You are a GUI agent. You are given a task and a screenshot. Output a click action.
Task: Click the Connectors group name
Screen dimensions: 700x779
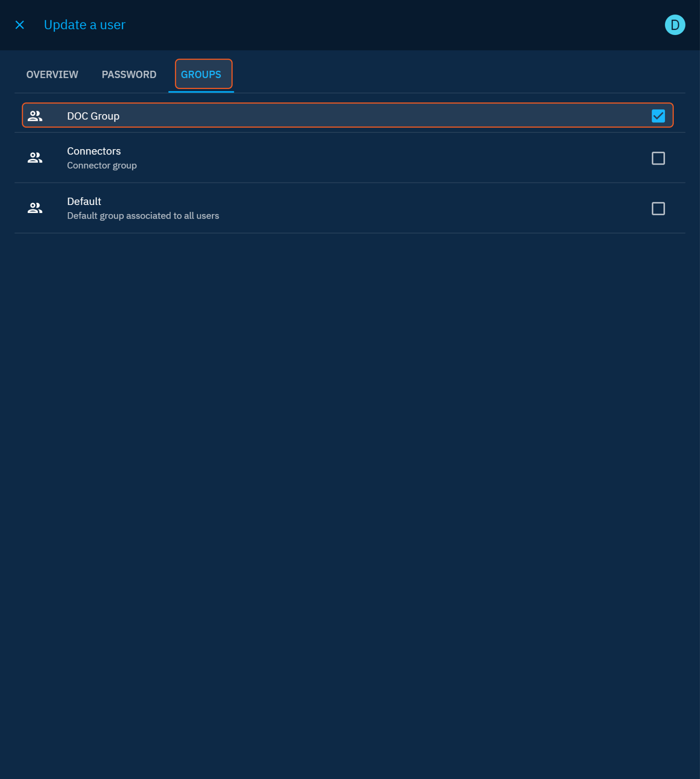click(94, 151)
